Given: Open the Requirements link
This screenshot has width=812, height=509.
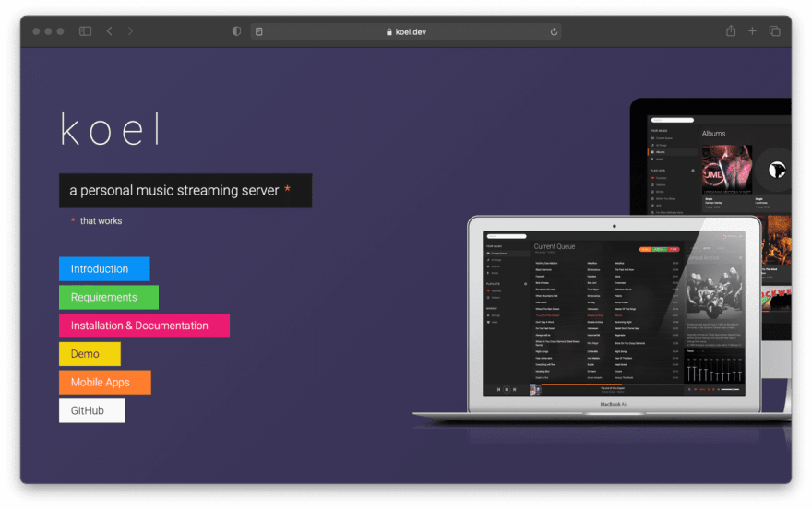Looking at the screenshot, I should pos(109,298).
